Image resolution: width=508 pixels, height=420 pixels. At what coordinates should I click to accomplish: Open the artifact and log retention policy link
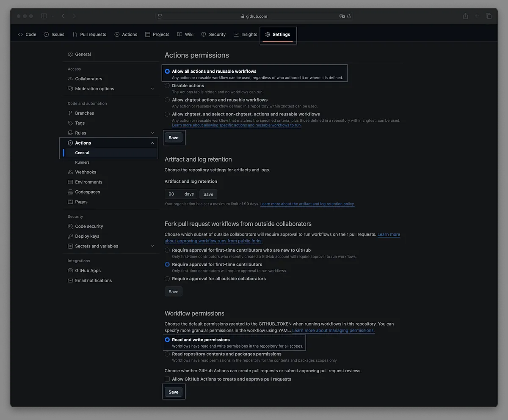coord(307,204)
